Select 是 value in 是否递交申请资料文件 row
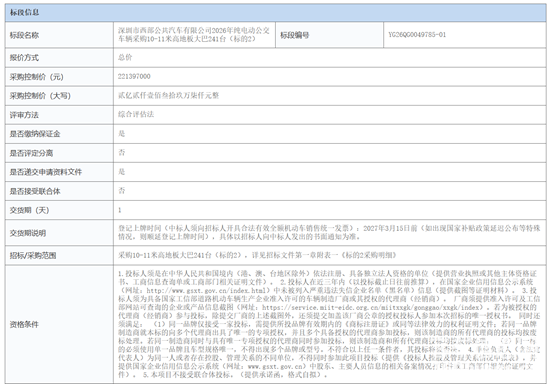Image resolution: width=550 pixels, height=384 pixels. pos(121,171)
